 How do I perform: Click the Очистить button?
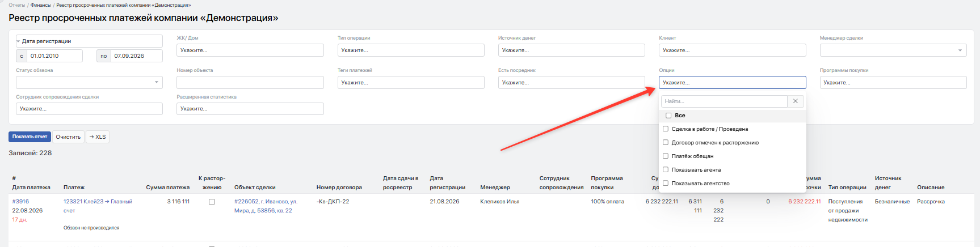(68, 137)
